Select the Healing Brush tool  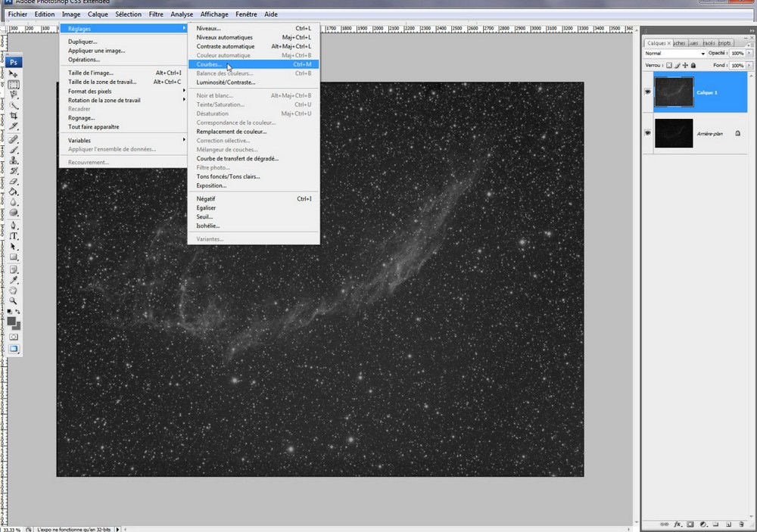14,139
